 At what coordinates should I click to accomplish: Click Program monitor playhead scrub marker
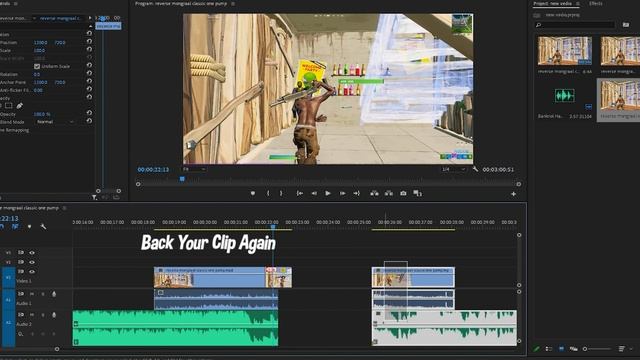pos(182,179)
